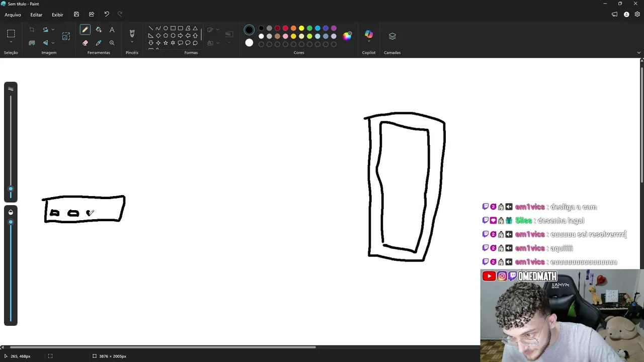
Task: Pick the gray color swatch
Action: [269, 28]
